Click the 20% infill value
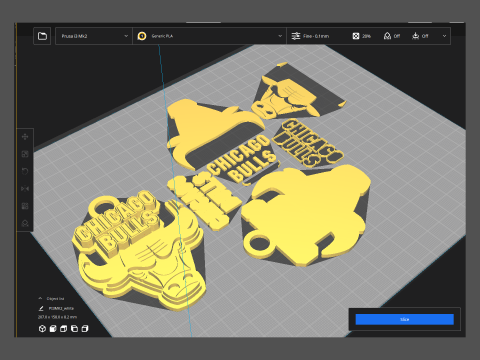The height and width of the screenshot is (360, 480). point(366,36)
